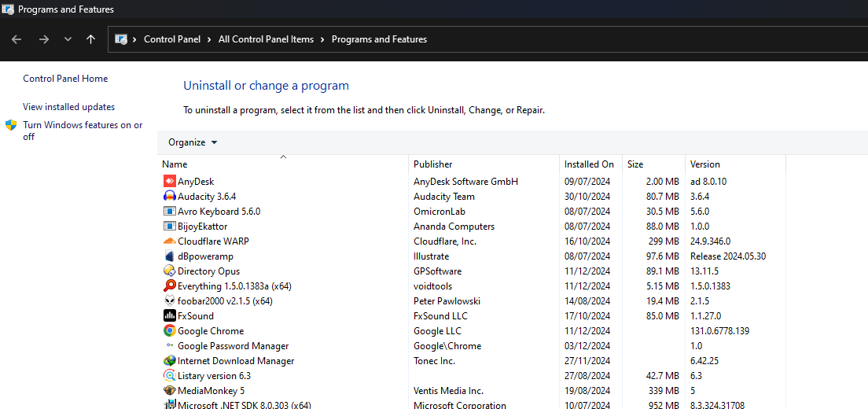Click the Everything magnifier icon
The width and height of the screenshot is (868, 409).
point(169,286)
